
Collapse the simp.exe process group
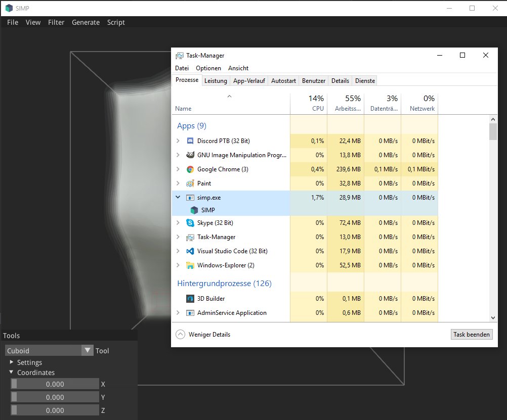point(178,197)
